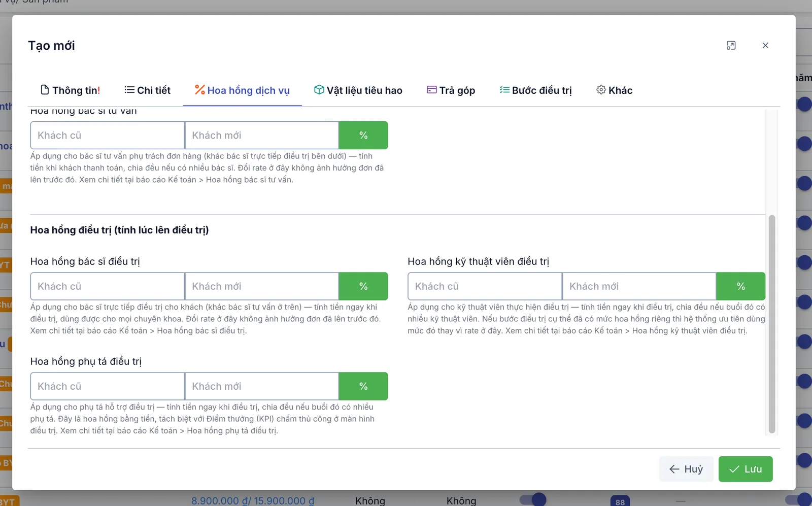The width and height of the screenshot is (812, 506).
Task: Toggle % unit for kỹ thuật viên commission
Action: (x=741, y=286)
